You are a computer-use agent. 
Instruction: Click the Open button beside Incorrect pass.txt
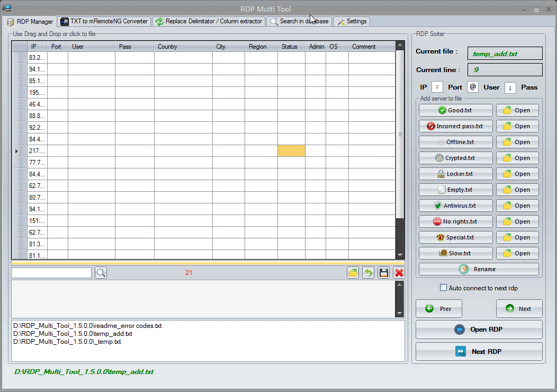pos(518,126)
